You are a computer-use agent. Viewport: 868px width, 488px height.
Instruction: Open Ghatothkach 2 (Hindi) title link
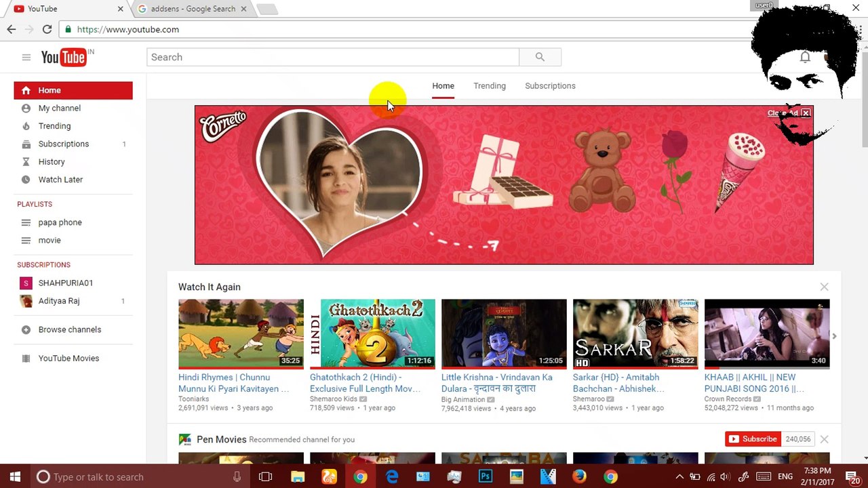366,383
